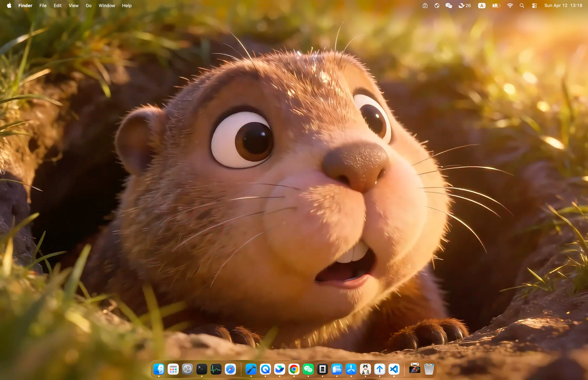Open Control Center toggles in menu bar

click(x=534, y=5)
